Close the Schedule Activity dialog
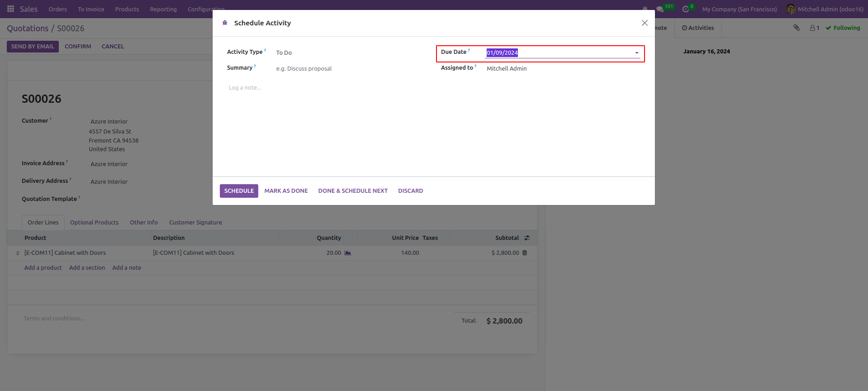868x391 pixels. pyautogui.click(x=645, y=23)
